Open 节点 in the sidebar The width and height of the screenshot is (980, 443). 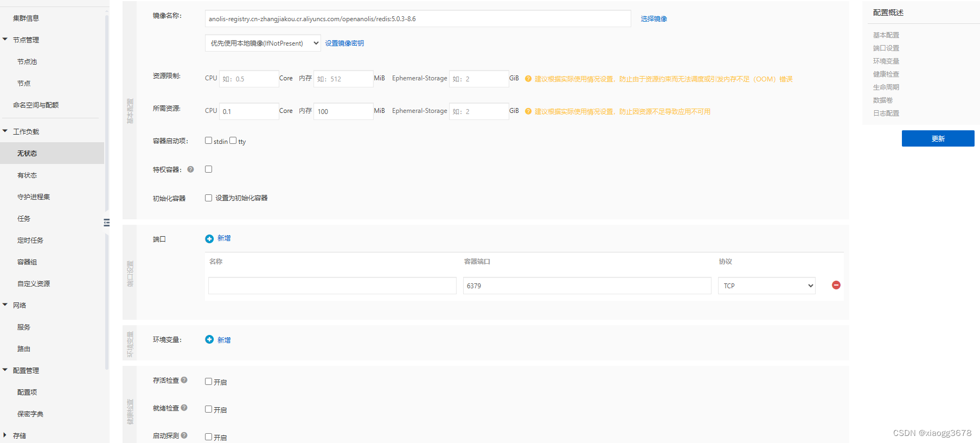(x=24, y=83)
